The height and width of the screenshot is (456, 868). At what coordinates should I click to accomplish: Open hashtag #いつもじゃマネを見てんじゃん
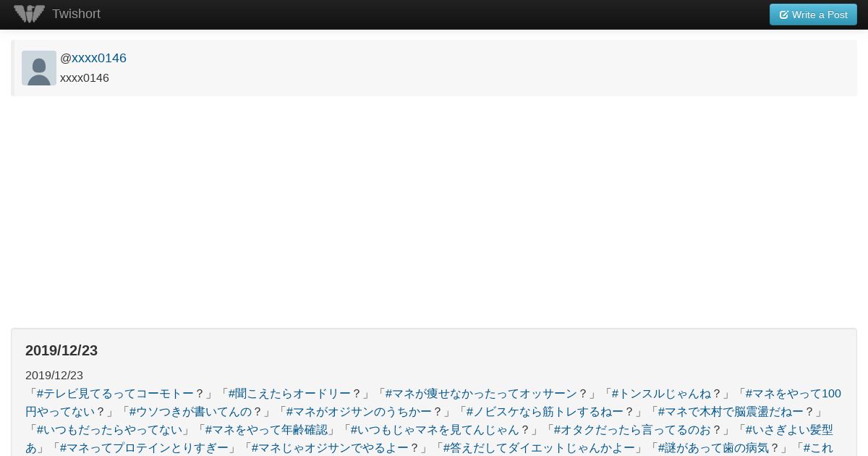coord(435,430)
